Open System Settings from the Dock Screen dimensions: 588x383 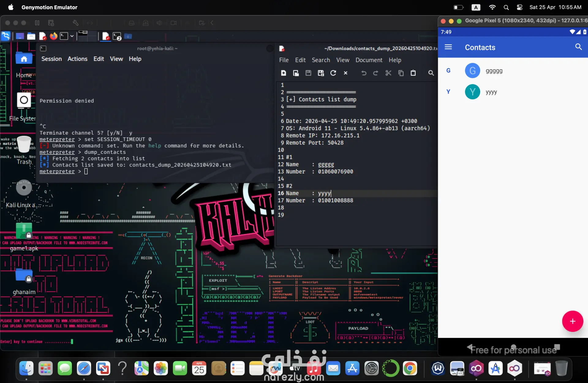click(371, 368)
